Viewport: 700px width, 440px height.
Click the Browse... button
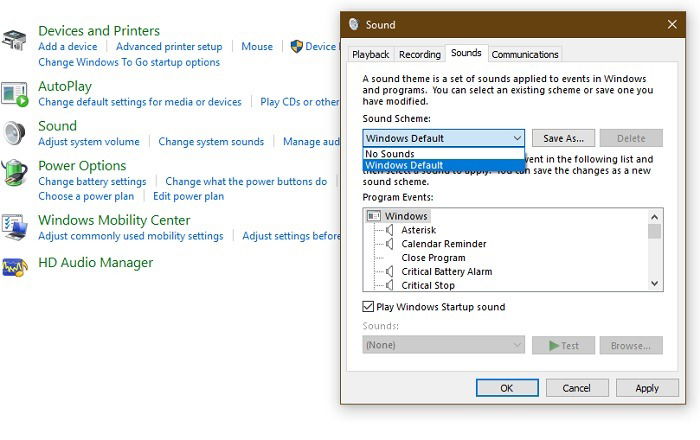(x=631, y=345)
